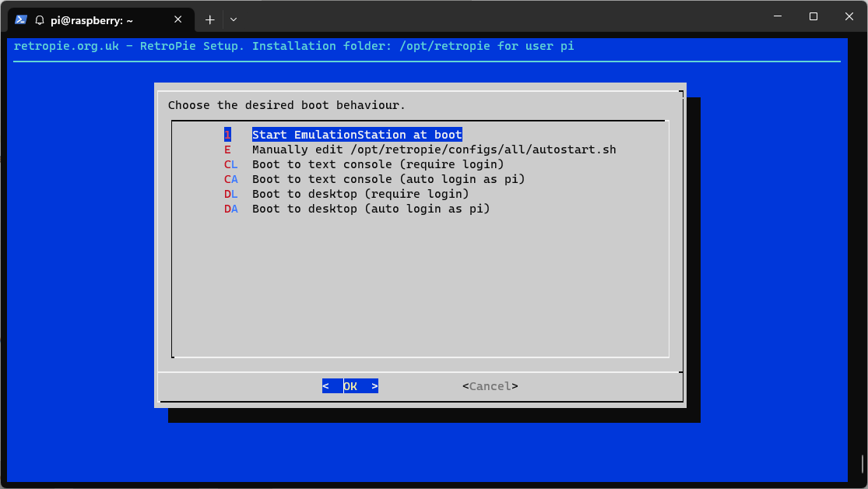Choose "Manually edit /opt/retropie/configs/all/autostart.sh" entry

[x=434, y=150]
